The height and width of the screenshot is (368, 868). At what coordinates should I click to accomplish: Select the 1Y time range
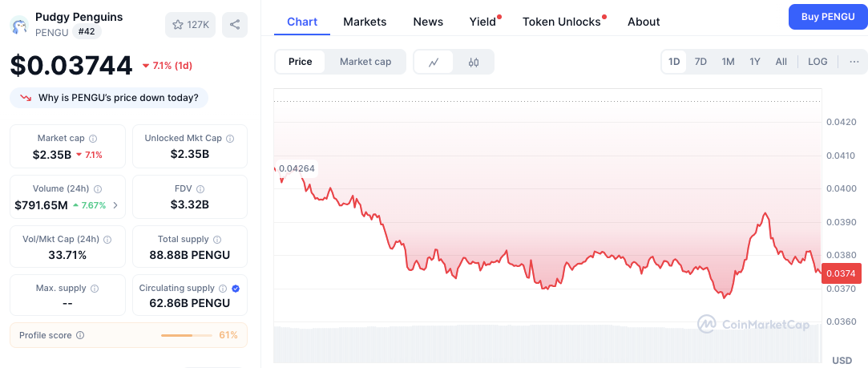pos(755,62)
